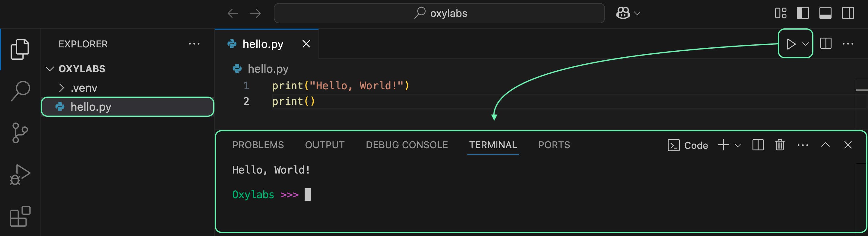868x236 pixels.
Task: Select hello.py in the Explorer tree
Action: pyautogui.click(x=91, y=107)
